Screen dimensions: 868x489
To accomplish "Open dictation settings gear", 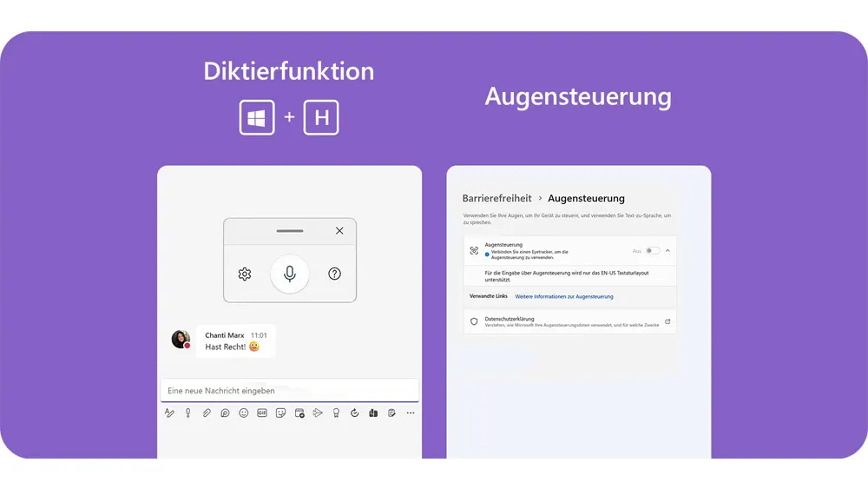I will 244,274.
